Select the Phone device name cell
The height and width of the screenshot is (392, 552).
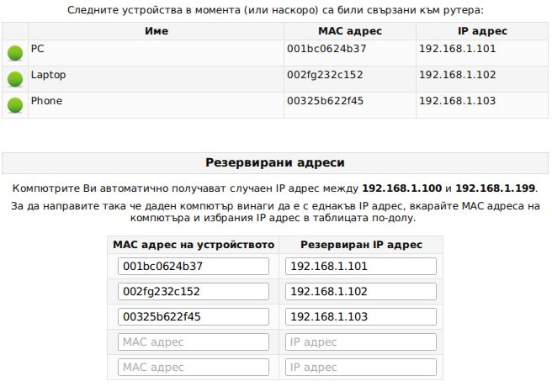coord(156,105)
